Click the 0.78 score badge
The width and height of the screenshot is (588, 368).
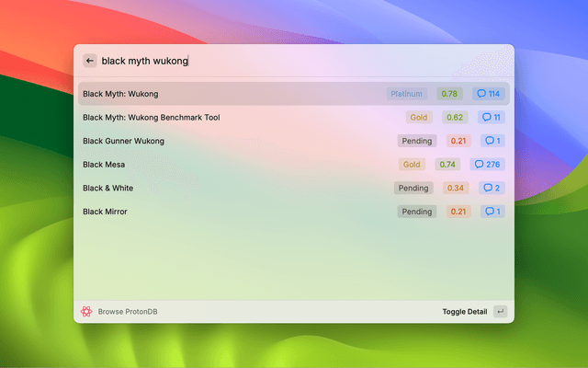pos(449,94)
